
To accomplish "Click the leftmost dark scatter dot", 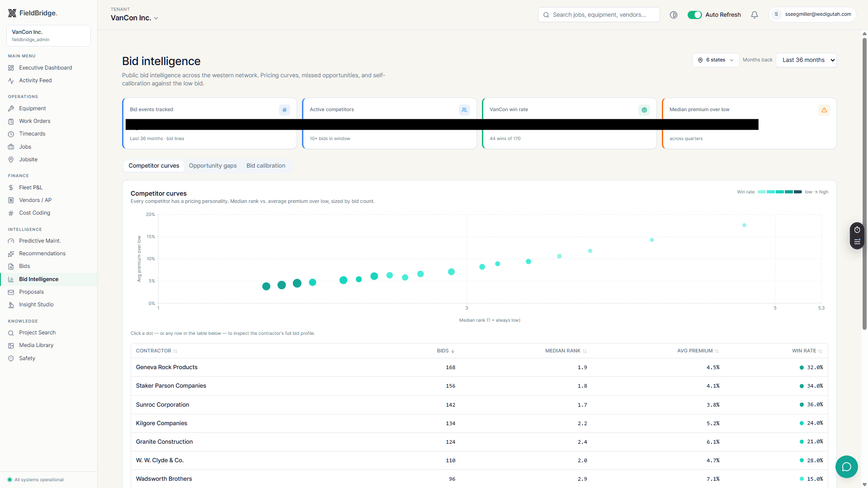I will click(266, 286).
